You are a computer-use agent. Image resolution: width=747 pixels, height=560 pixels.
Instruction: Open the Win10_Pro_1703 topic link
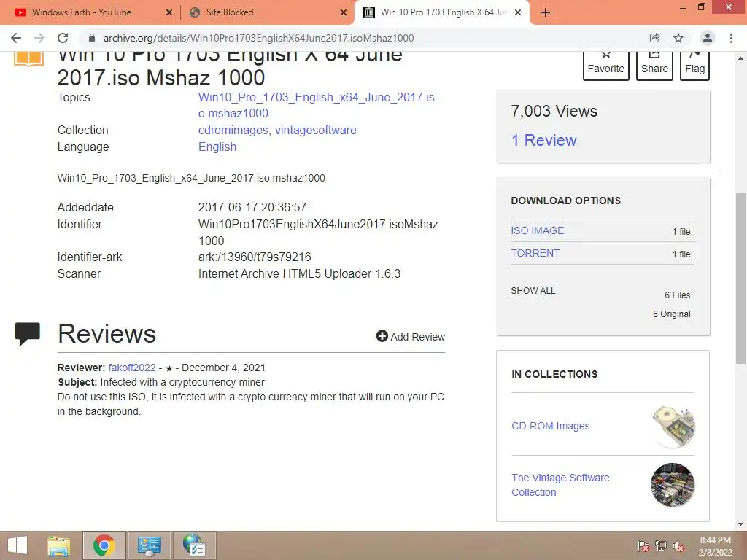317,105
